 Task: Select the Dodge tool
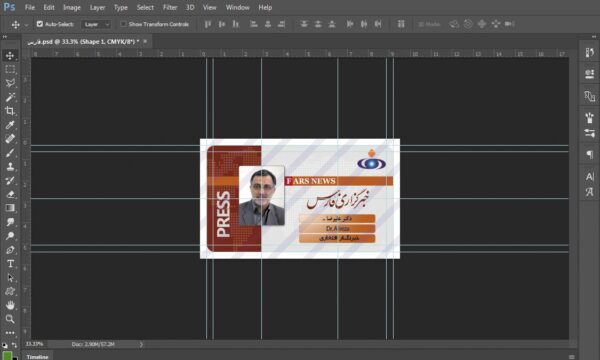click(x=10, y=236)
